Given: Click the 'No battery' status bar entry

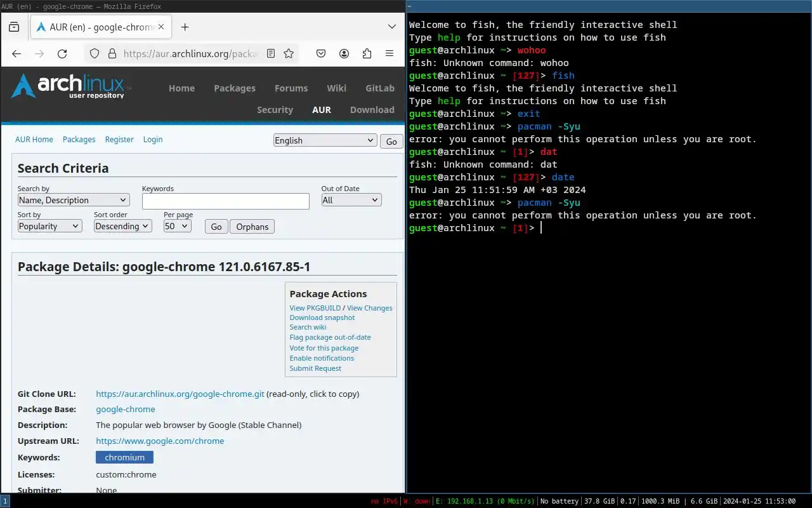Looking at the screenshot, I should click(x=560, y=501).
